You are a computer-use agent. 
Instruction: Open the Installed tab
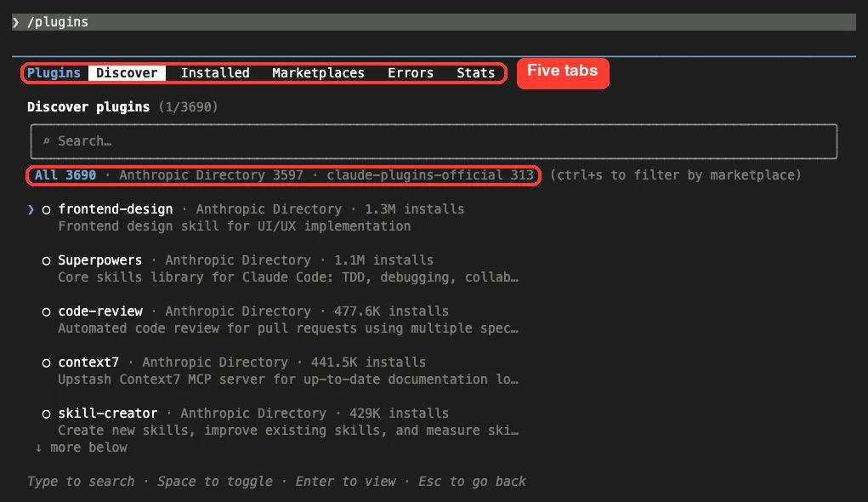click(x=215, y=72)
